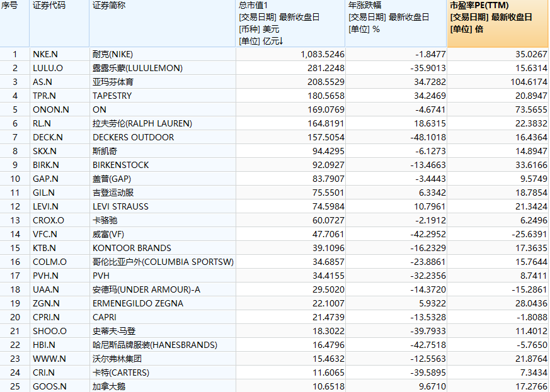The height and width of the screenshot is (392, 550).
Task: Click the 亚玛芬体育 name cell
Action: (x=163, y=82)
